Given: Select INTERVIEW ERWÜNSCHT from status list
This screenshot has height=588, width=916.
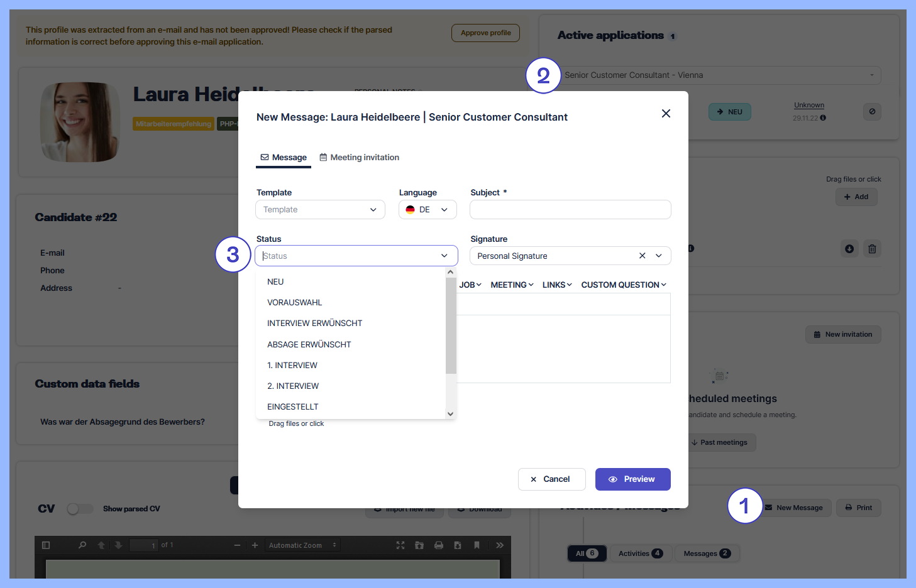Looking at the screenshot, I should [x=314, y=324].
